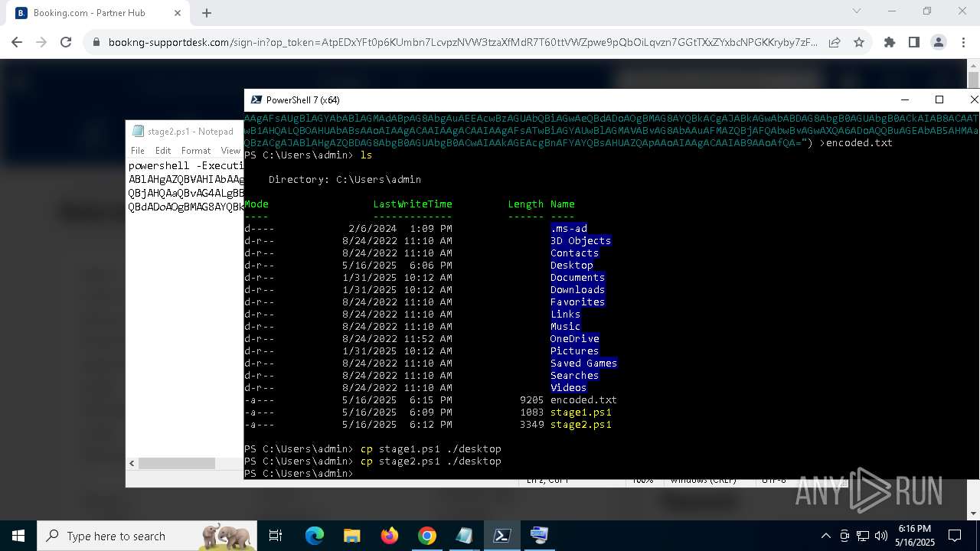The width and height of the screenshot is (980, 551).
Task: Click the Chrome forward arrow
Action: click(41, 43)
